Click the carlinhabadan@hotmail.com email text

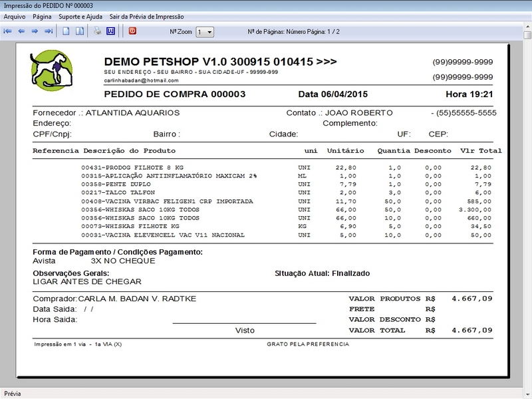pos(133,80)
